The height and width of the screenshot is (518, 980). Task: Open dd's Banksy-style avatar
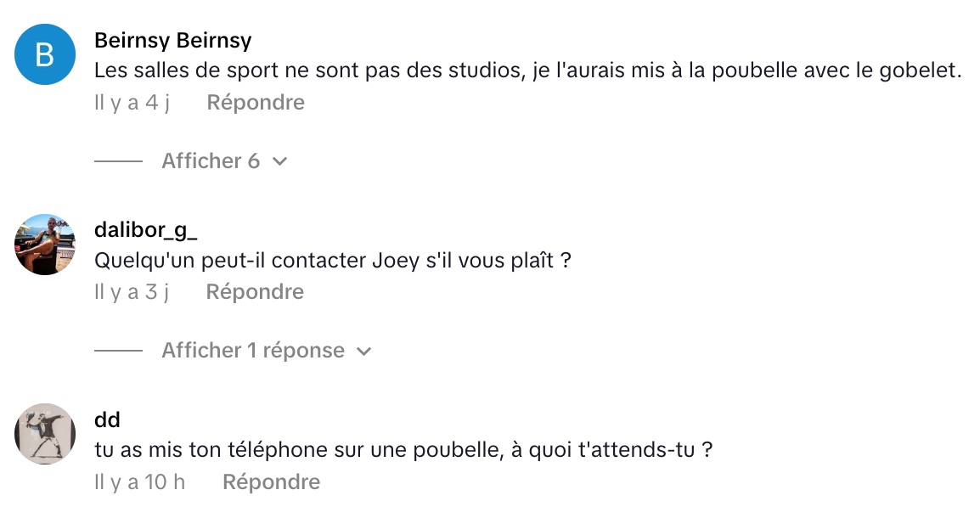[x=45, y=434]
